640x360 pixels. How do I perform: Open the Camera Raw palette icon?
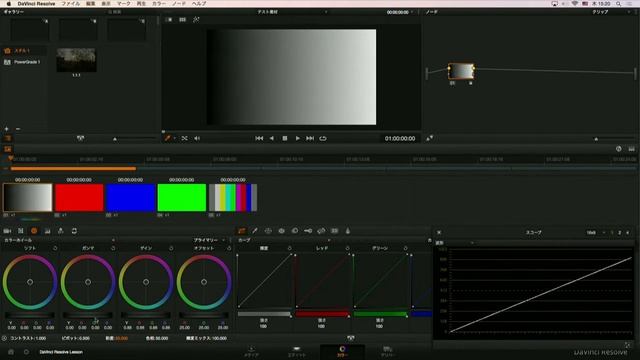tap(7, 231)
